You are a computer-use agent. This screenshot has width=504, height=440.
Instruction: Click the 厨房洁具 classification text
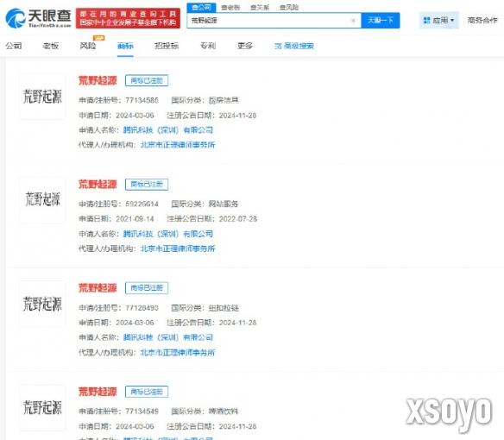[224, 100]
